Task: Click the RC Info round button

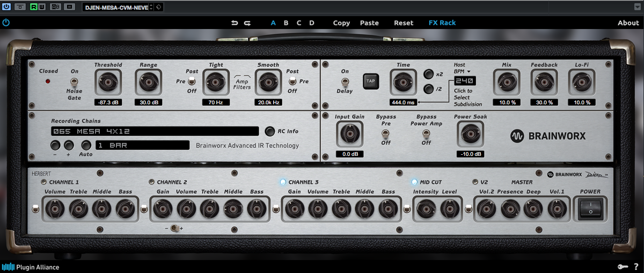Action: [x=270, y=131]
